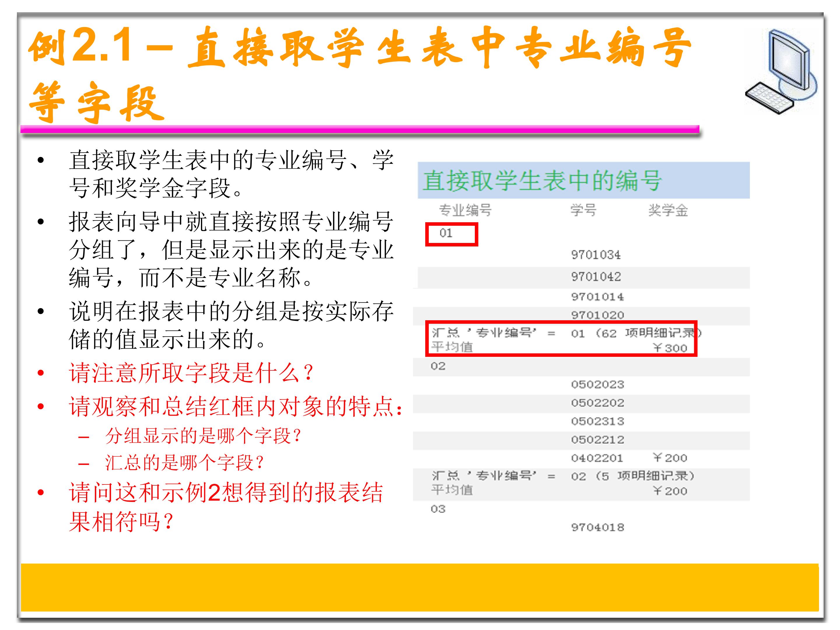840x630 pixels.
Task: Click the group value '03'
Action: 438,509
